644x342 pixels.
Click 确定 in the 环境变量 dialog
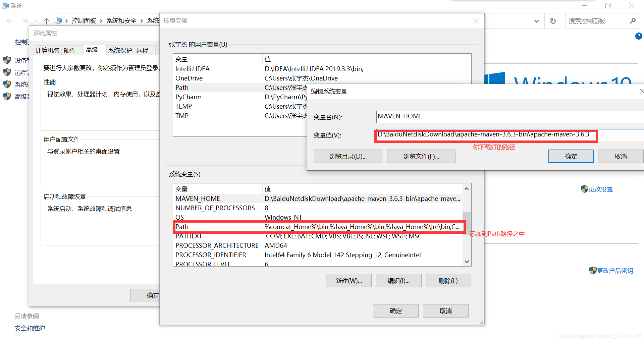(x=396, y=311)
